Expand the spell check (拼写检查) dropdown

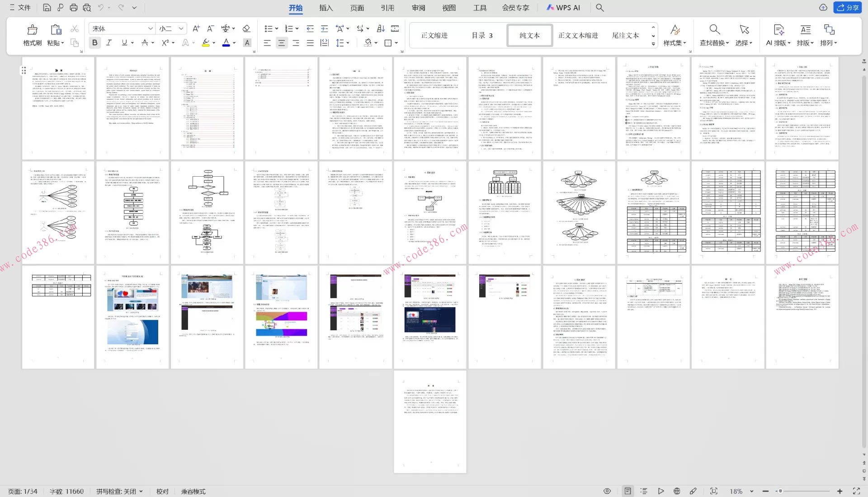pos(141,492)
